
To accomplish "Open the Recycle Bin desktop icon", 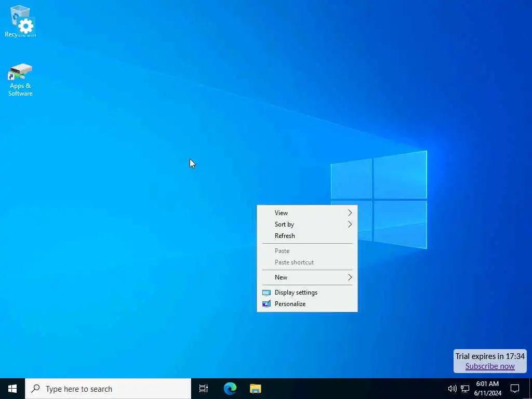I will [x=20, y=21].
